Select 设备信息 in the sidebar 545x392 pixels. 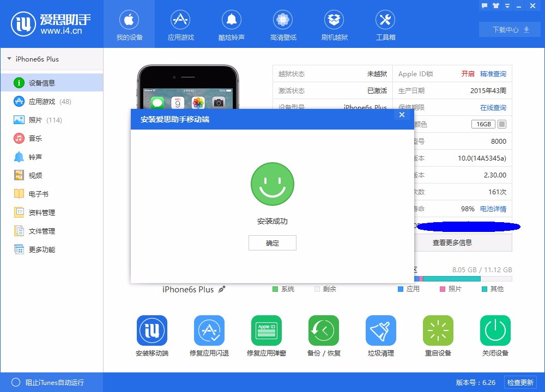point(52,83)
